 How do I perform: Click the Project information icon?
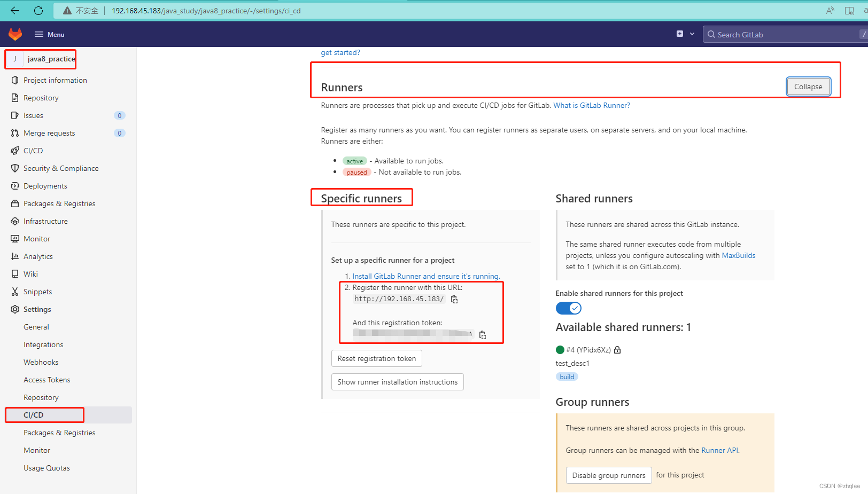[15, 80]
